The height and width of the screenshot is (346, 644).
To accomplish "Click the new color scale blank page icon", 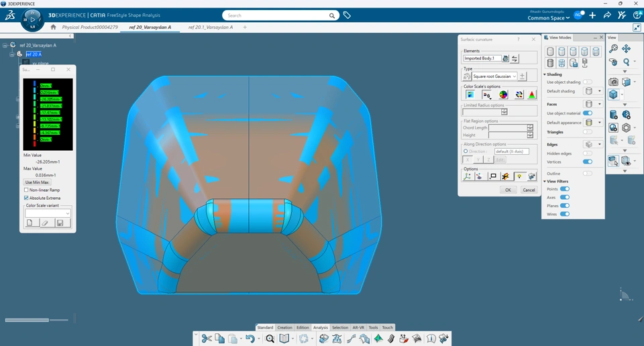I will coord(30,223).
